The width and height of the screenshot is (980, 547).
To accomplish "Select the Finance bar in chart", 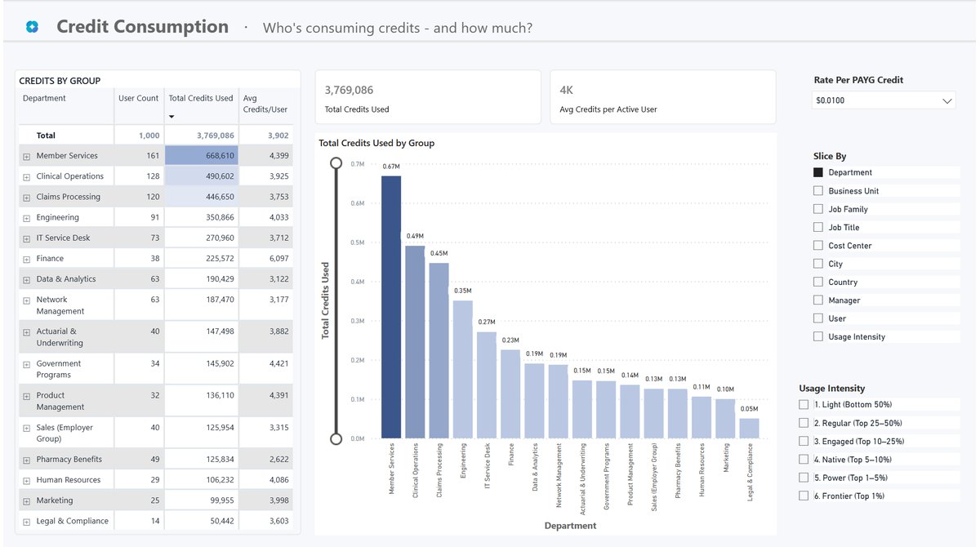I will (x=510, y=394).
